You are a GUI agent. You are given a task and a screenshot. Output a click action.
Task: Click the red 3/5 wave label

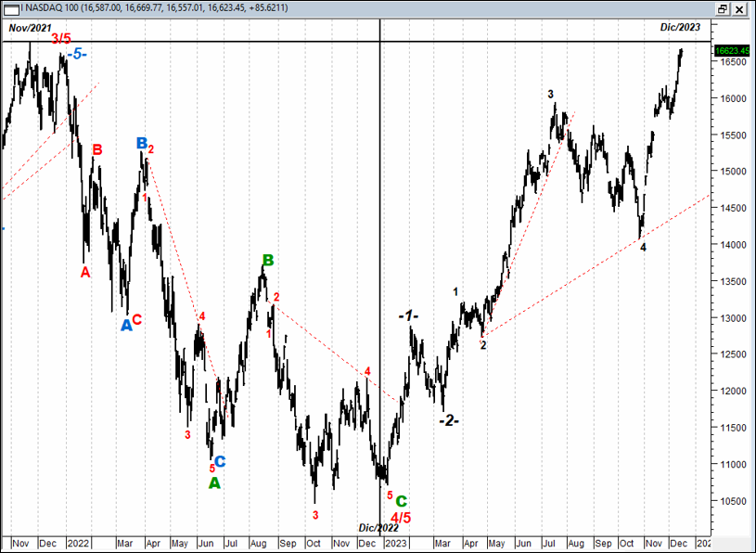click(x=60, y=39)
